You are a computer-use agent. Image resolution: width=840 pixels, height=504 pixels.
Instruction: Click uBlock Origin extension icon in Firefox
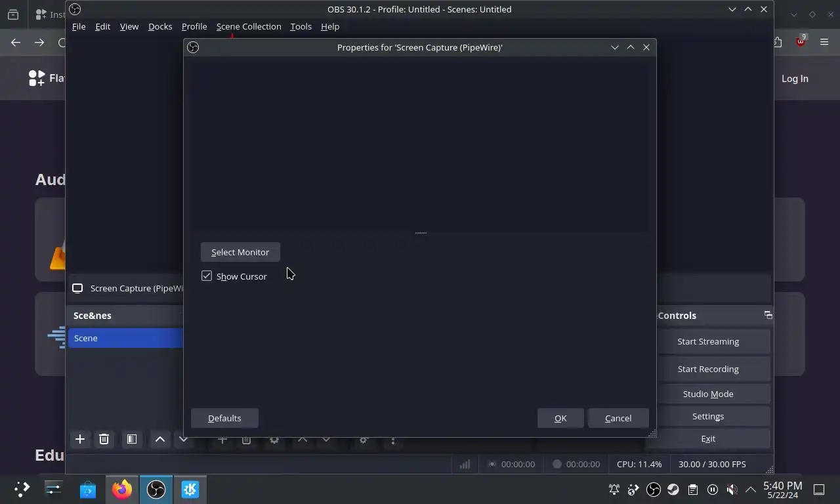point(801,41)
